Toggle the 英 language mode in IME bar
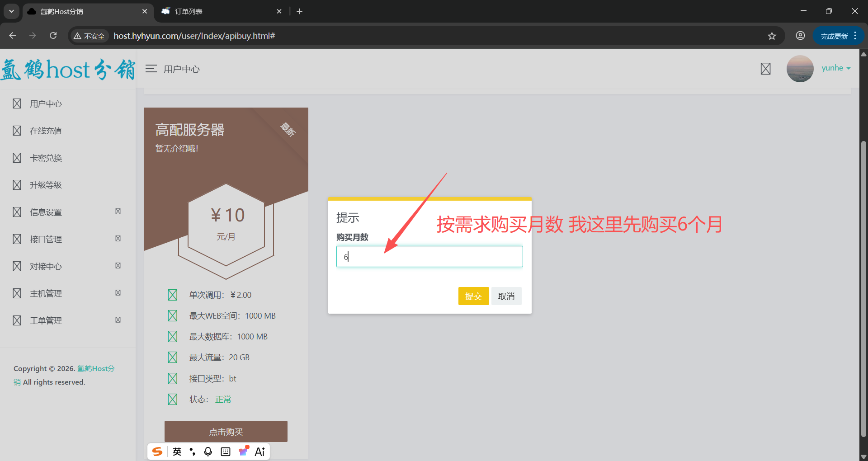Screen dimensions: 868x461 coord(177,452)
